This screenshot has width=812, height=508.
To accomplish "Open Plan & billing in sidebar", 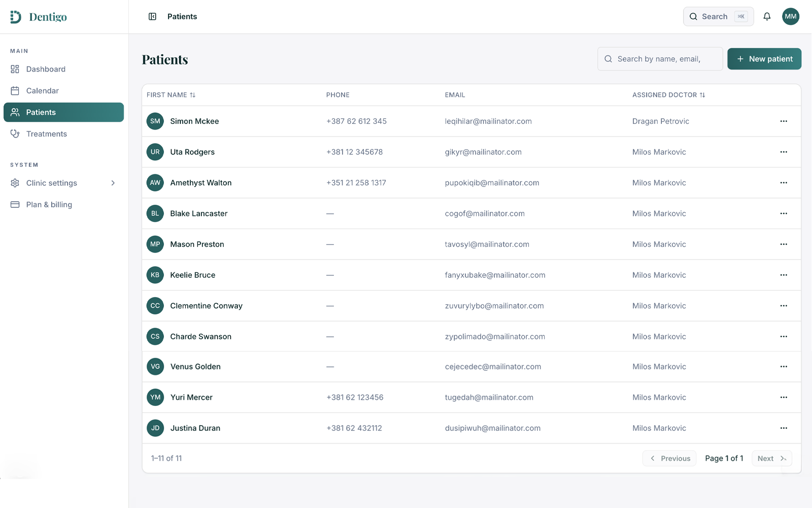I will pyautogui.click(x=63, y=205).
